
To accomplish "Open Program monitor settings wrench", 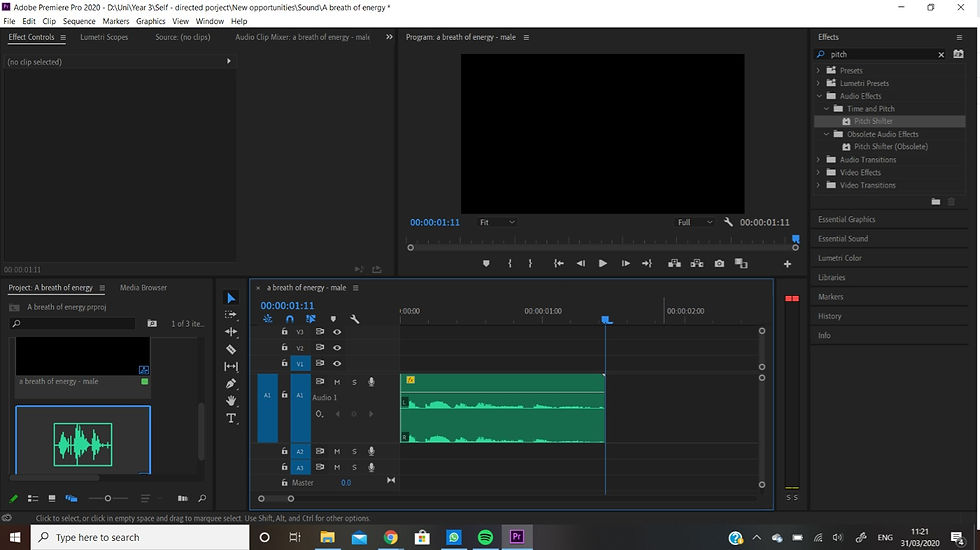I will pyautogui.click(x=728, y=222).
